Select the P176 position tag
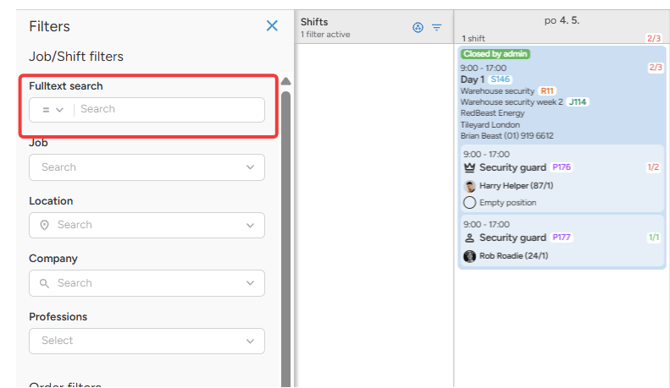The width and height of the screenshot is (670, 388). 561,167
